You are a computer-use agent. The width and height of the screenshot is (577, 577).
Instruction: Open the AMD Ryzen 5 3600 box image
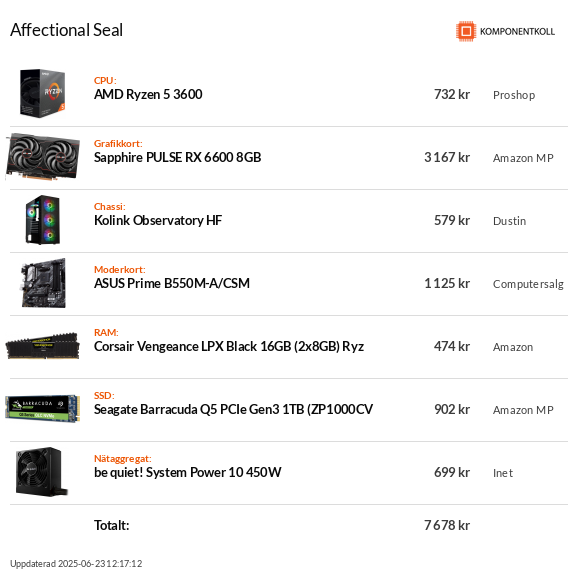pos(43,93)
